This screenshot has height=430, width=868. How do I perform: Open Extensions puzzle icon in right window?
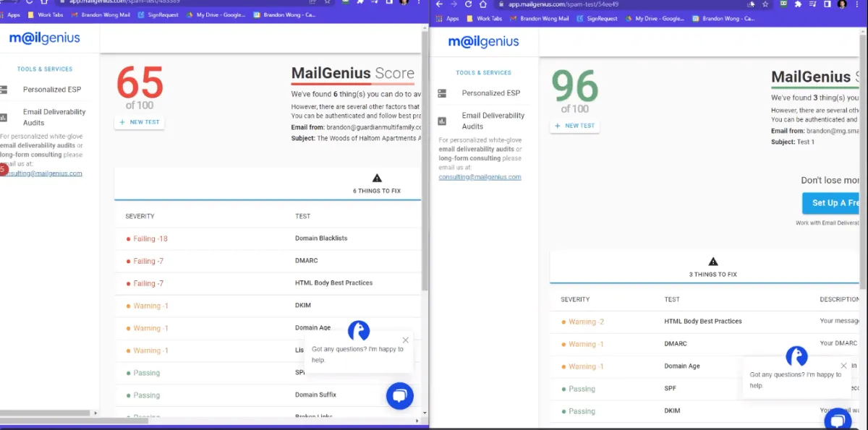[x=798, y=4]
